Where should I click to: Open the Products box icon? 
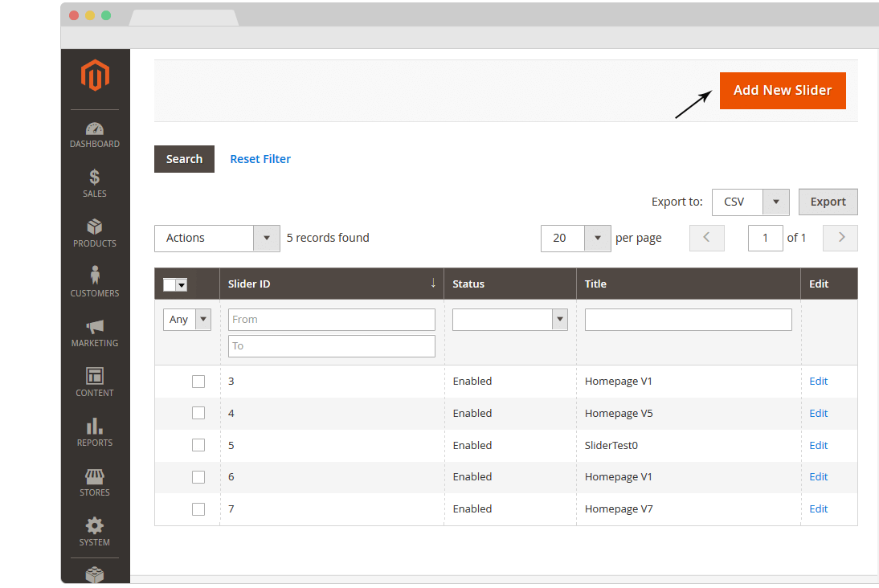pyautogui.click(x=95, y=227)
